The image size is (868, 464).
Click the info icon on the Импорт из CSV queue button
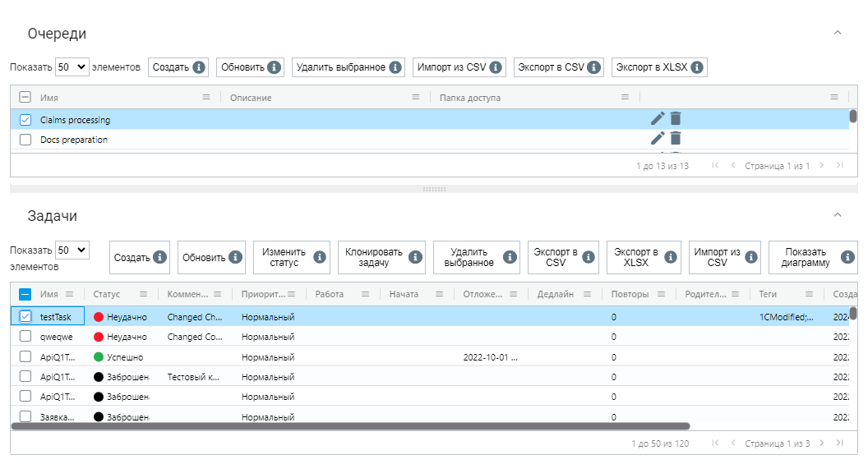(x=496, y=67)
